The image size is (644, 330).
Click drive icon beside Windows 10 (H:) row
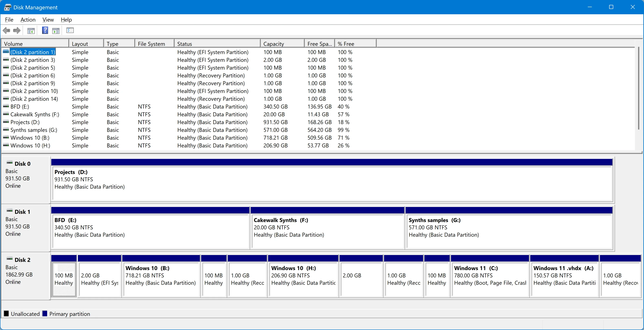click(6, 145)
